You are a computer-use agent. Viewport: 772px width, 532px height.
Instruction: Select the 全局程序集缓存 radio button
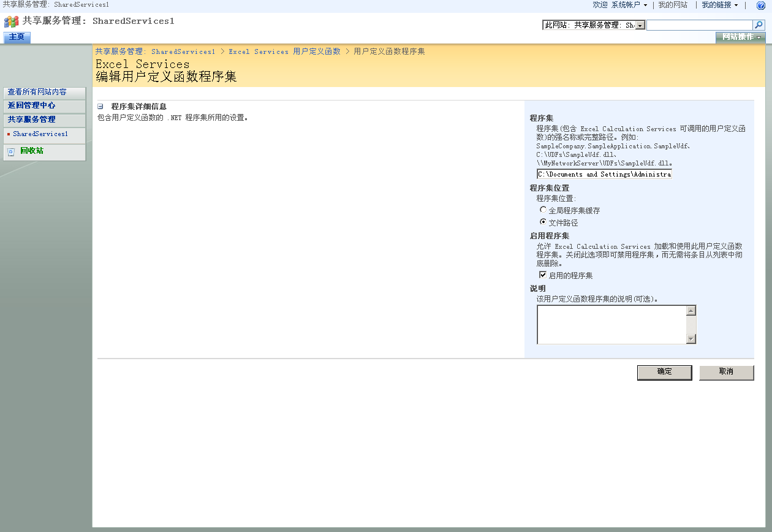click(543, 210)
